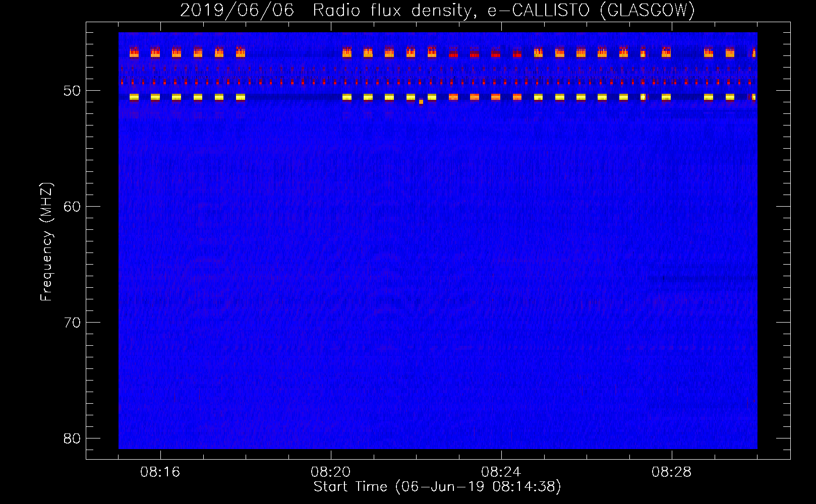Click the last yellow burst at plot right edge
The width and height of the screenshot is (816, 504).
[x=754, y=97]
